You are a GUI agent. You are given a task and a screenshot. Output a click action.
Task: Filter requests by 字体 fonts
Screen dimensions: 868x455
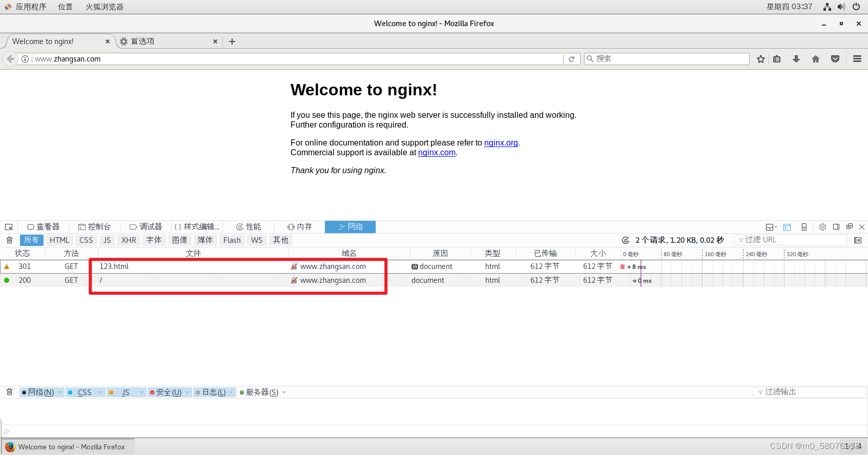coord(154,240)
